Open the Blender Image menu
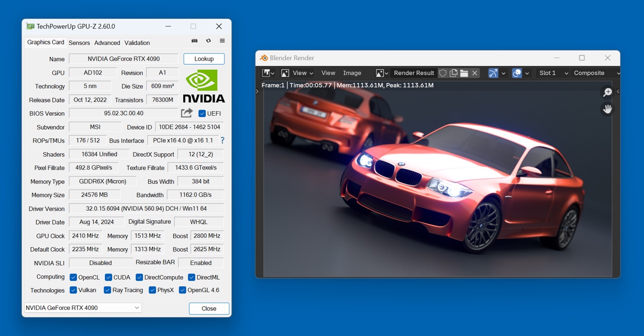This screenshot has height=336, width=644. coord(352,73)
